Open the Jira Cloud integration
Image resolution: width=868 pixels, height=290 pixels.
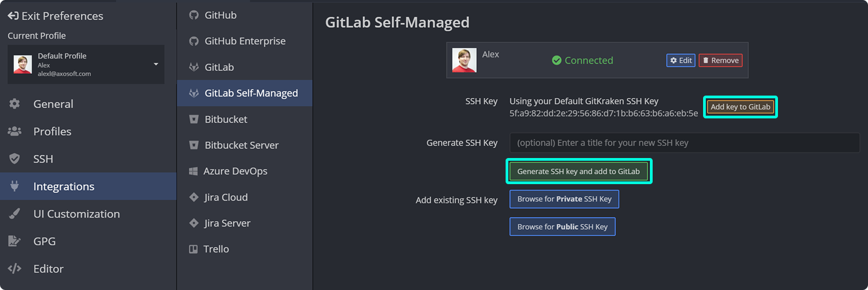226,197
